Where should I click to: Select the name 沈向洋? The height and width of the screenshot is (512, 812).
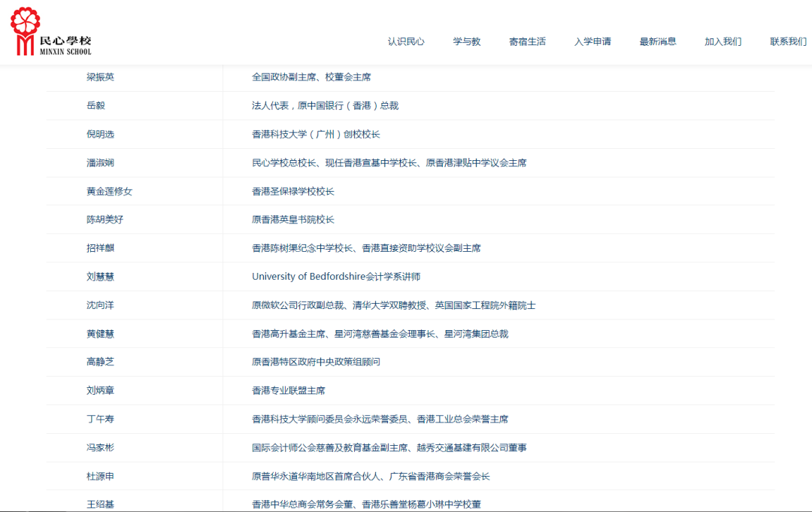[100, 305]
